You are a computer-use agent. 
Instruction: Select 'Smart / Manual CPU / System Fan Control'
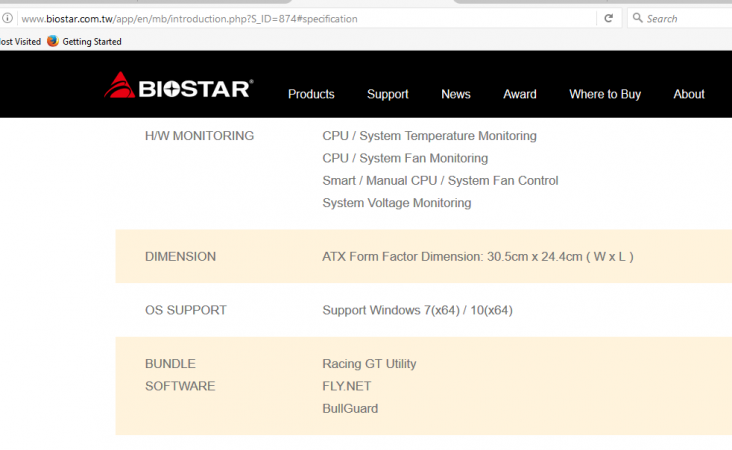(x=440, y=181)
